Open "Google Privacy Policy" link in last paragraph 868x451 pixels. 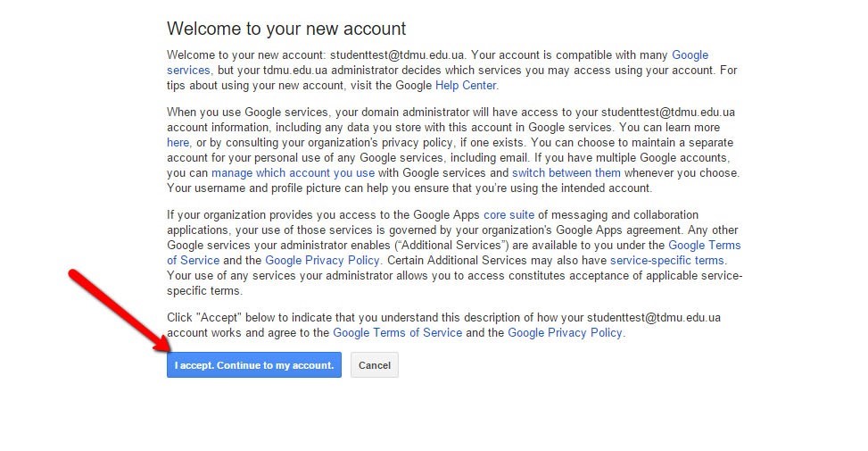coord(565,333)
